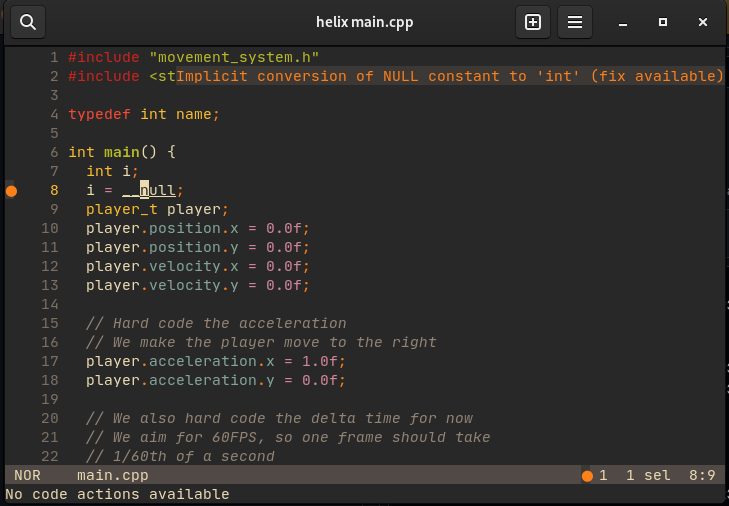This screenshot has width=729, height=506.
Task: Click 'player.velocity.x = 0.0f;' line
Action: pyautogui.click(x=198, y=266)
